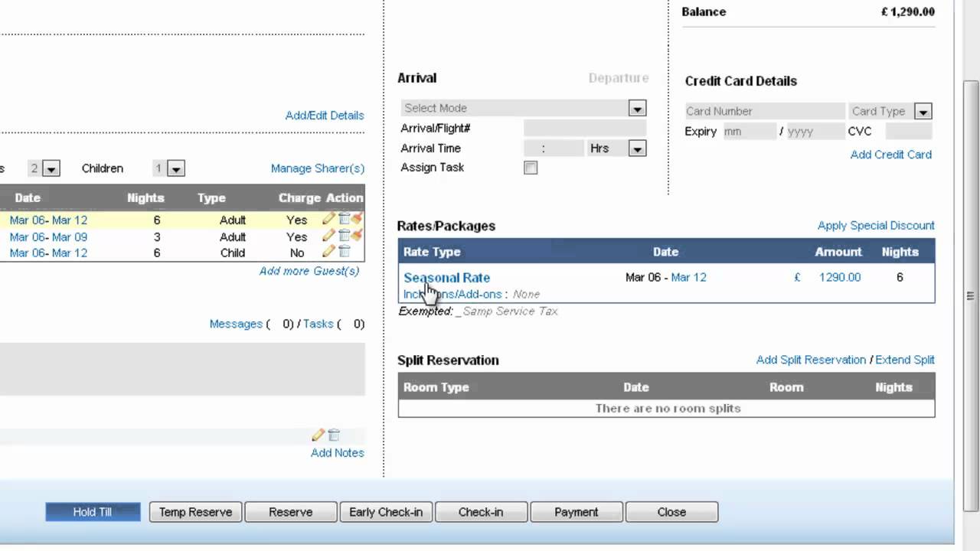Screen dimensions: 980x551
Task: Switch to the Departure tab
Action: [619, 78]
